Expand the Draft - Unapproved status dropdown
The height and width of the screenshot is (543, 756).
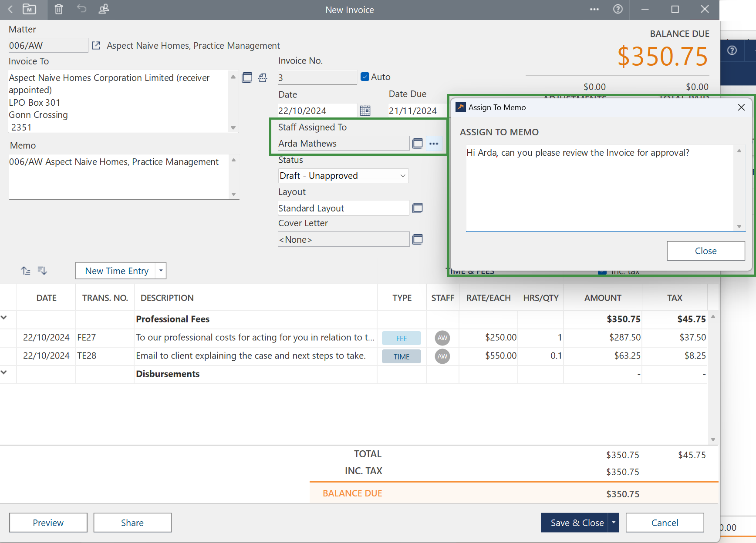tap(402, 176)
